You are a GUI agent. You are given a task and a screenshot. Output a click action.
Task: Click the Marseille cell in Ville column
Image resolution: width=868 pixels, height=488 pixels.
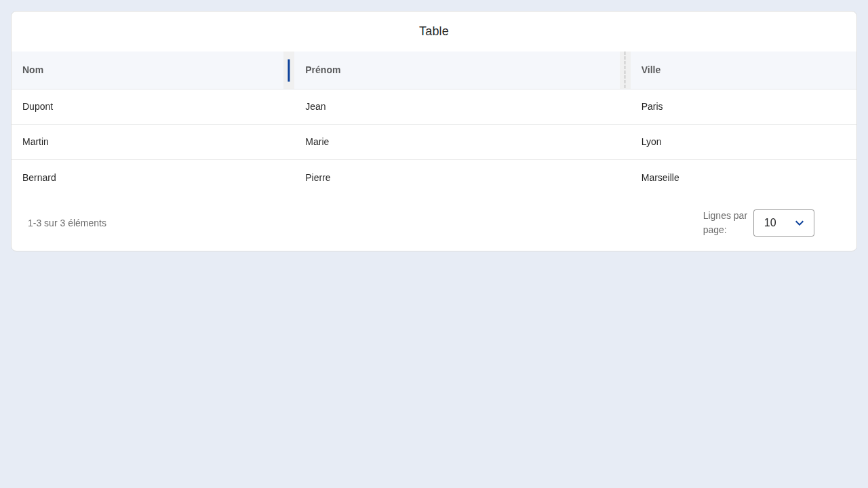(660, 178)
